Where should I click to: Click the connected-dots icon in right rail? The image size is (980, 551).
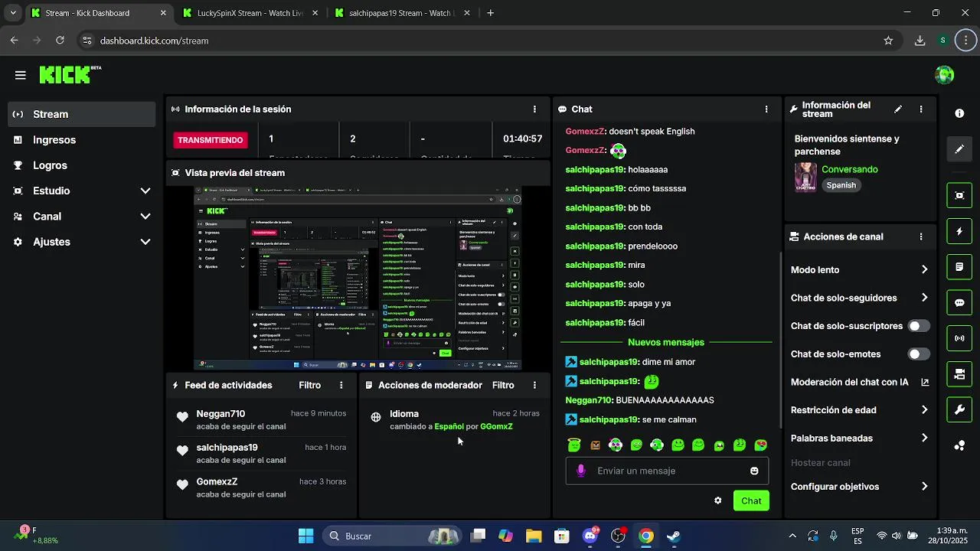[959, 445]
